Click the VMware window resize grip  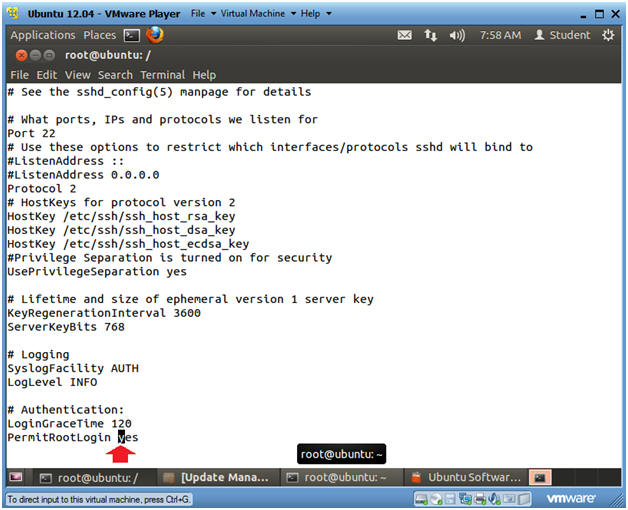coord(616,500)
